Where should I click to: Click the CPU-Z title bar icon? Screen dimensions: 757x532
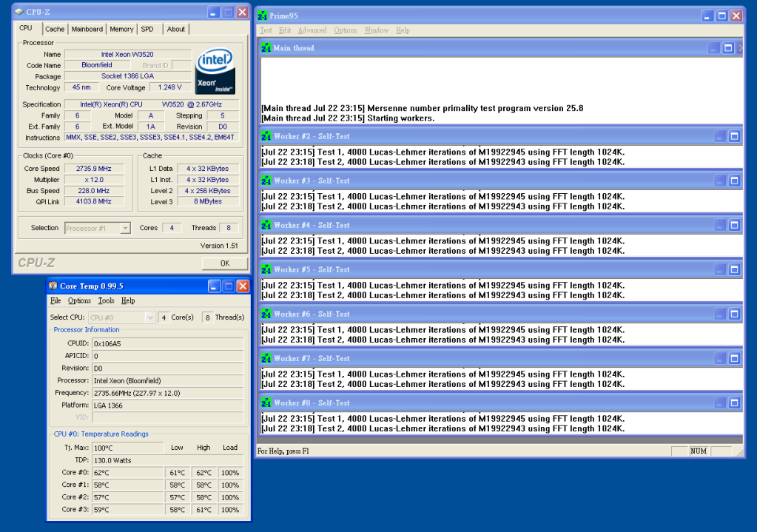19,12
